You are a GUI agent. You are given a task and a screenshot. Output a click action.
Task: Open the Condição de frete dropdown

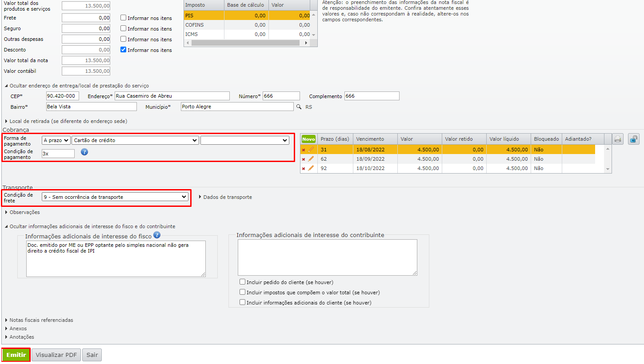[115, 197]
